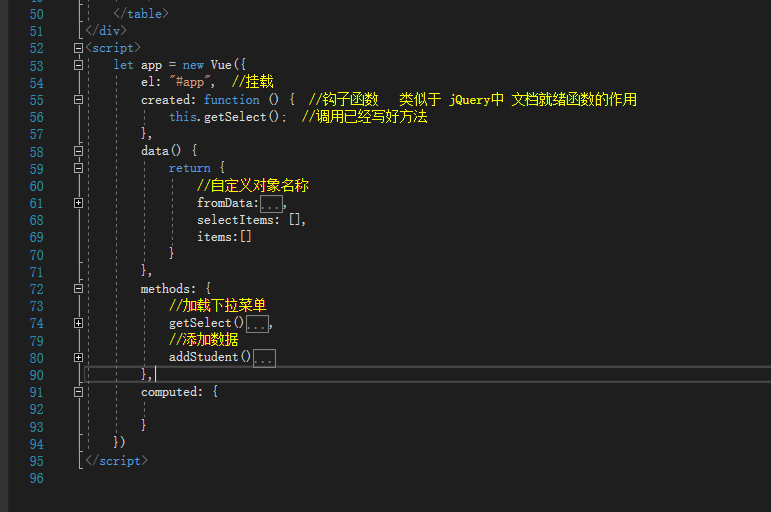The width and height of the screenshot is (771, 512).
Task: Click the '//挂载' comment on line 54
Action: [252, 82]
